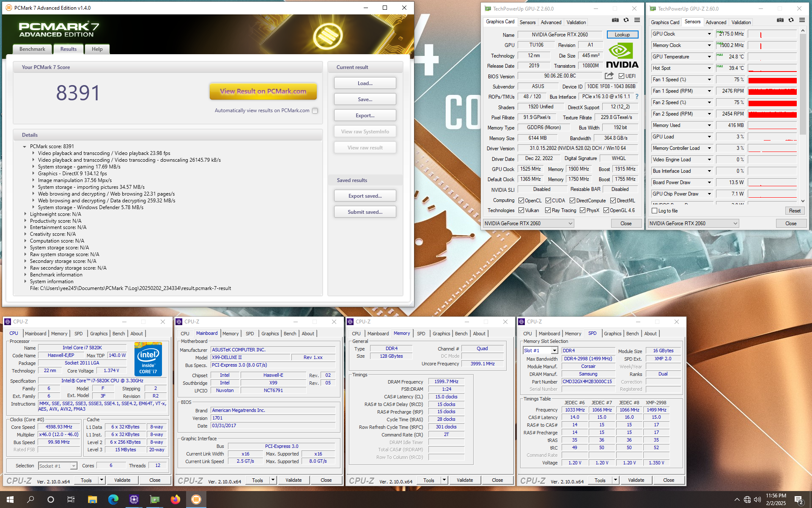The width and height of the screenshot is (812, 508).
Task: Click the GPU-Z Sensors window title icon
Action: 653,8
